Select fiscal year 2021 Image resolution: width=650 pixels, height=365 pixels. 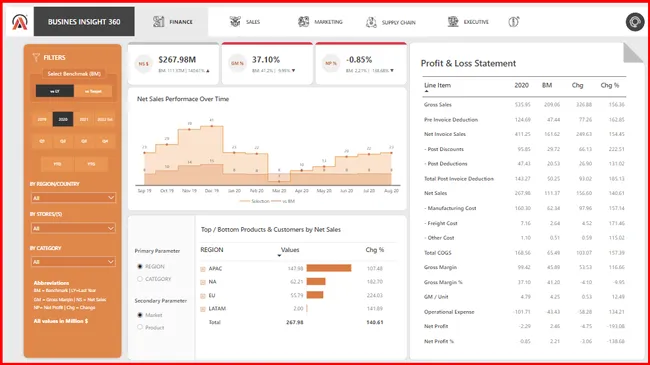point(84,119)
